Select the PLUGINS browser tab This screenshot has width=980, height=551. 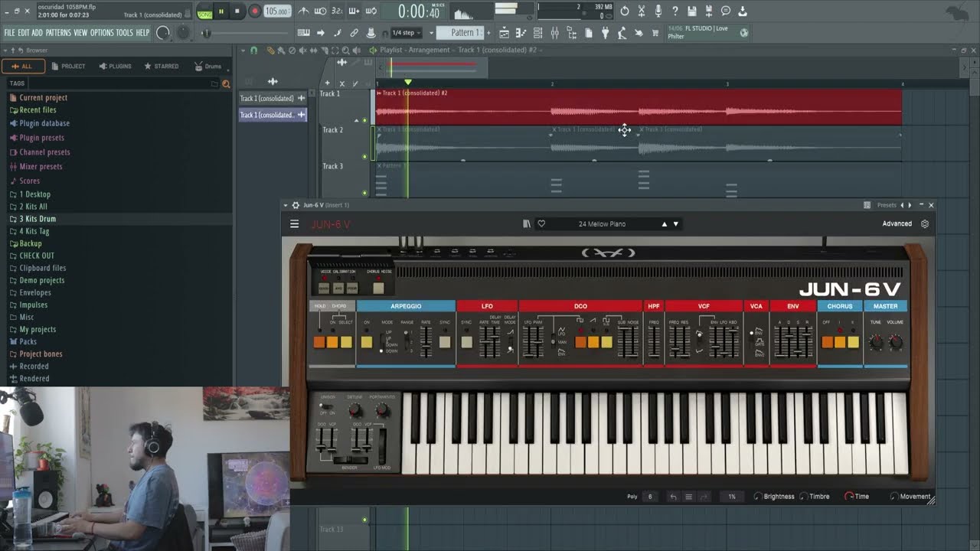click(115, 66)
